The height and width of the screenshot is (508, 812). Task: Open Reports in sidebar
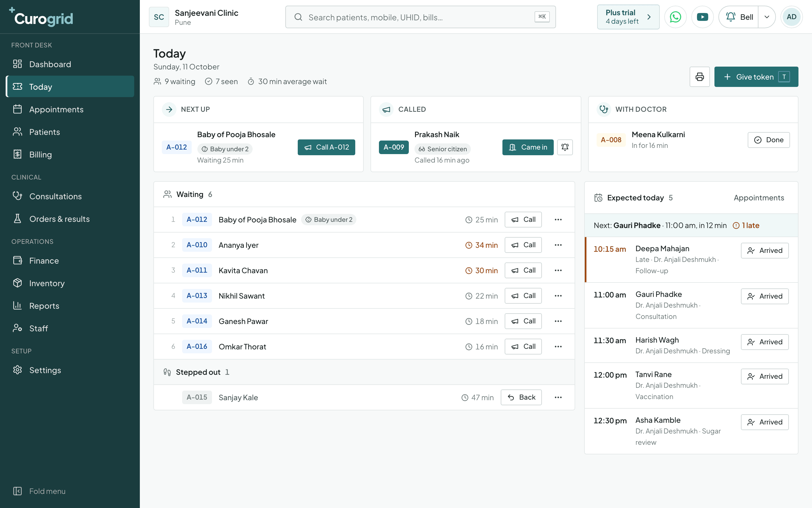(x=70, y=306)
